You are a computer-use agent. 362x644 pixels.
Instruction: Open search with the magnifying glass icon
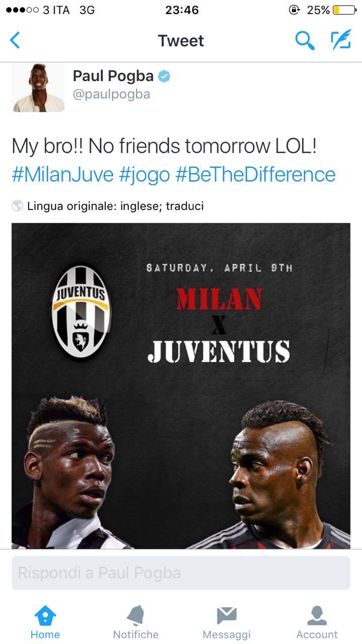point(305,40)
